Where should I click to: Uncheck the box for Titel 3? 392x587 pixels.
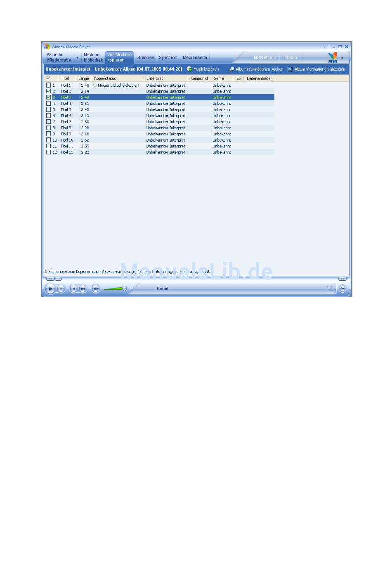click(x=48, y=97)
